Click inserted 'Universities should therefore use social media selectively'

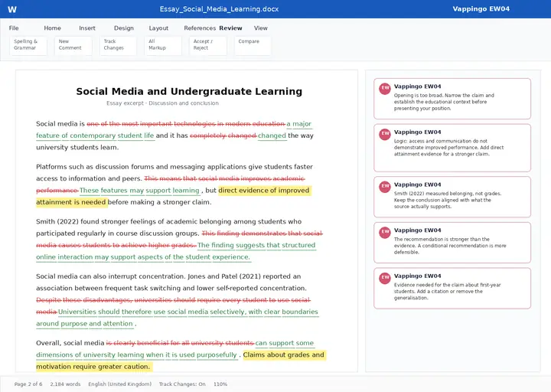point(152,312)
